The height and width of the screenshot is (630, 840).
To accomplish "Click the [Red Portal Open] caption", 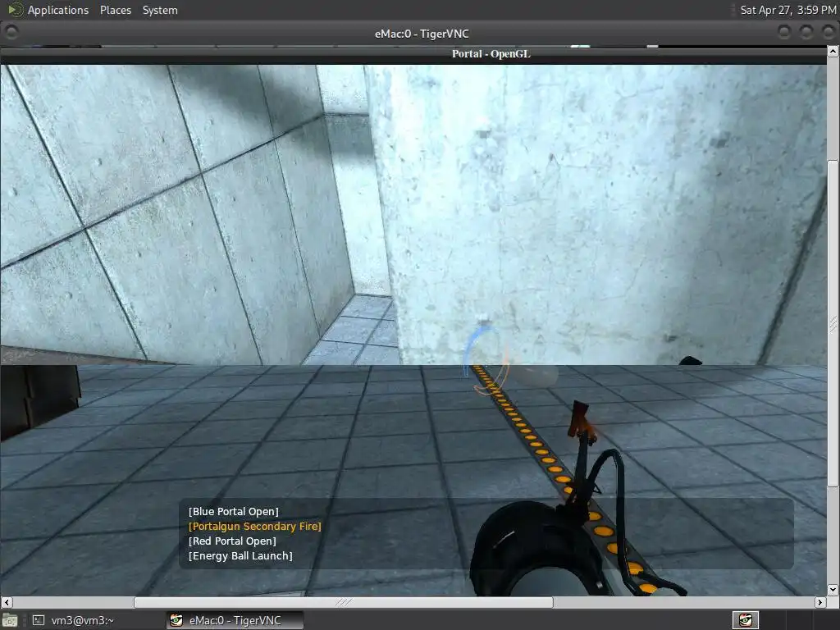I will (232, 541).
